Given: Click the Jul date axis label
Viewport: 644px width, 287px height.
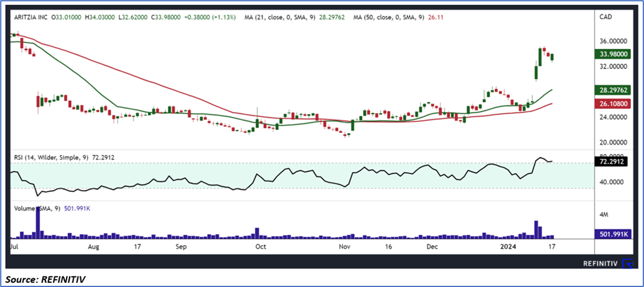Looking at the screenshot, I should click(x=14, y=247).
